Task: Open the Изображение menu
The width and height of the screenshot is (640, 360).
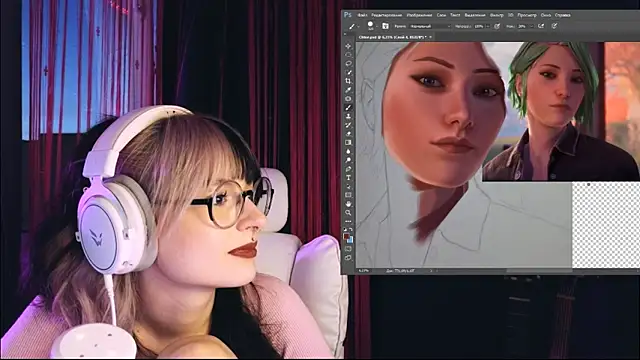Action: 419,15
